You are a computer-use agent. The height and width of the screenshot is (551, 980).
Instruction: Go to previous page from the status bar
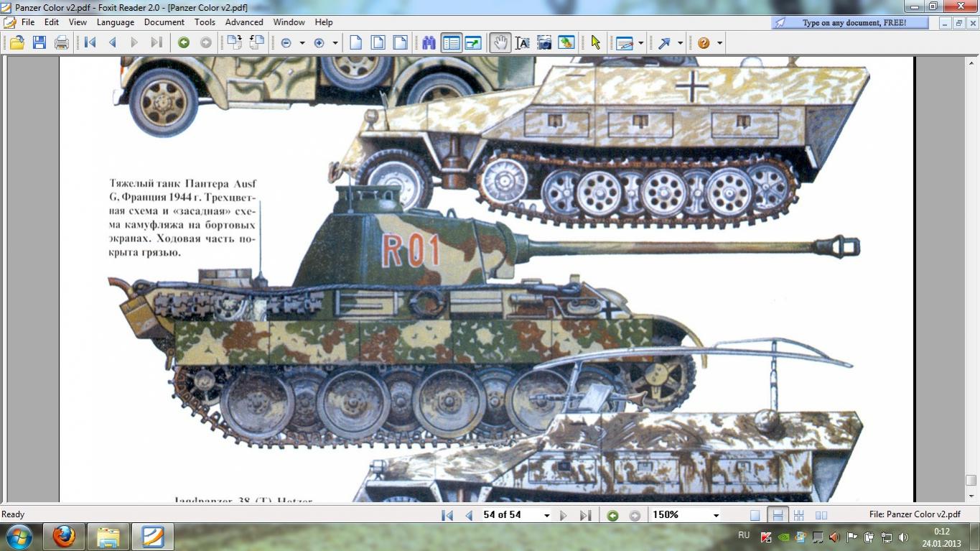click(469, 515)
